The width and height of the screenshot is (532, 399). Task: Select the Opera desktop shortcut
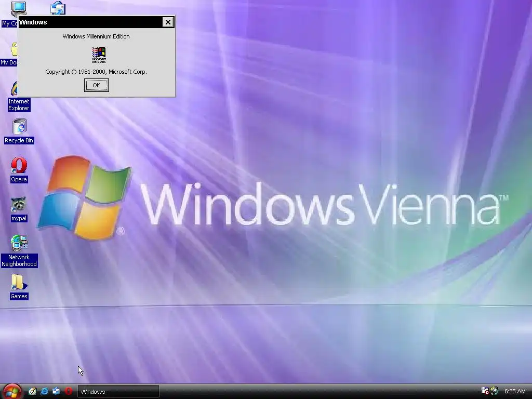click(19, 165)
